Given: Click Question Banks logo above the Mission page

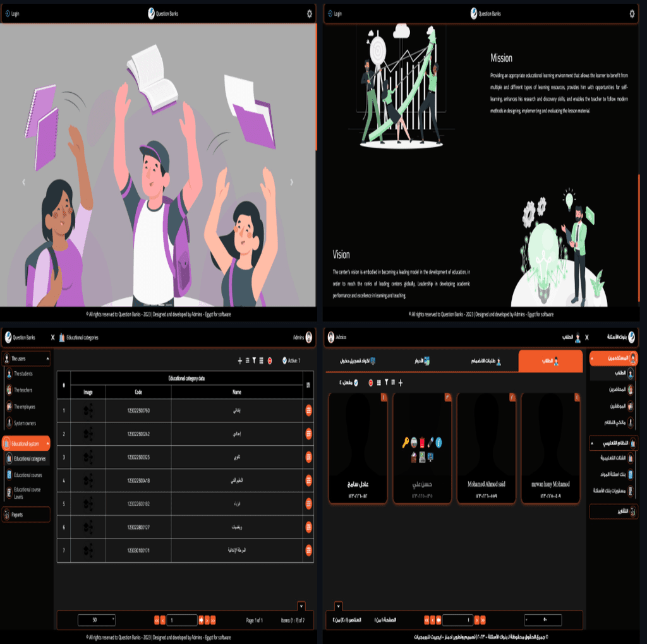Looking at the screenshot, I should click(x=486, y=14).
